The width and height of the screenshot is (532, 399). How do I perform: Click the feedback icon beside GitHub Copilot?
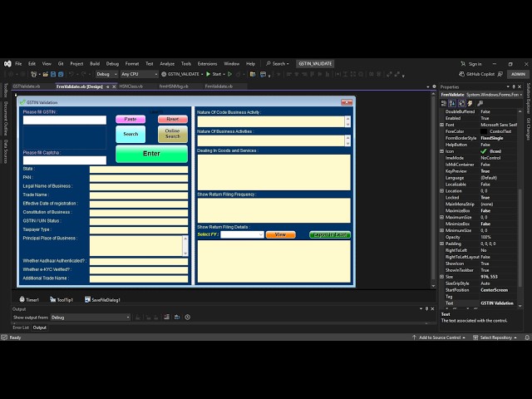click(x=500, y=74)
